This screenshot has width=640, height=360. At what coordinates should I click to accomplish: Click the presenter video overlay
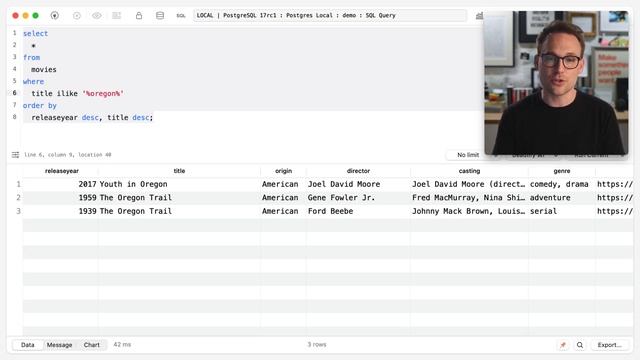click(556, 83)
